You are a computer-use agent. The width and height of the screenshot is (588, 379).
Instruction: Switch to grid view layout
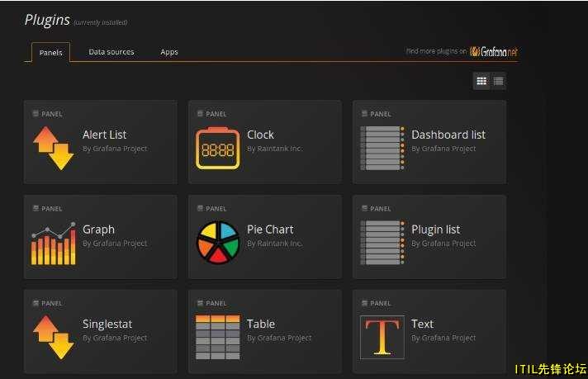tap(481, 81)
